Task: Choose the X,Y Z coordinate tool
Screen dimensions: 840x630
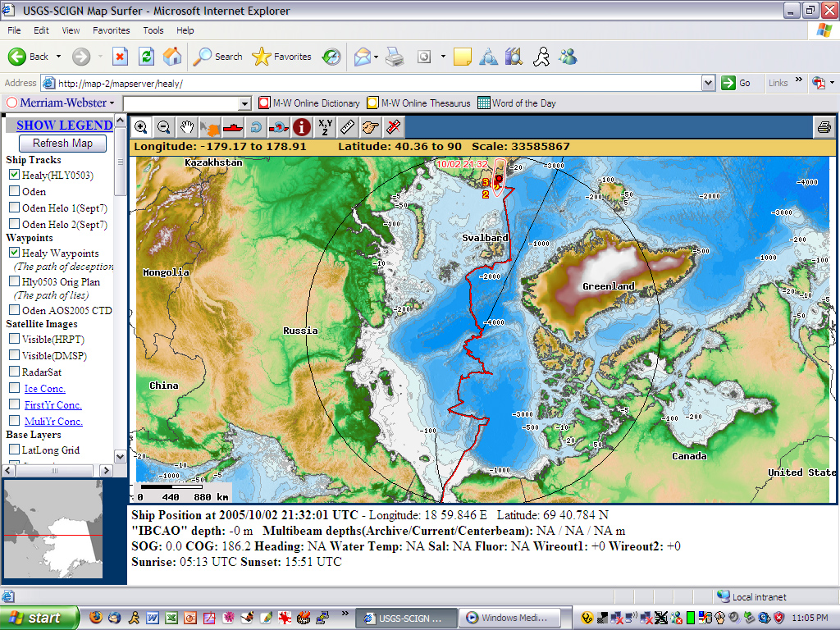Action: (325, 127)
